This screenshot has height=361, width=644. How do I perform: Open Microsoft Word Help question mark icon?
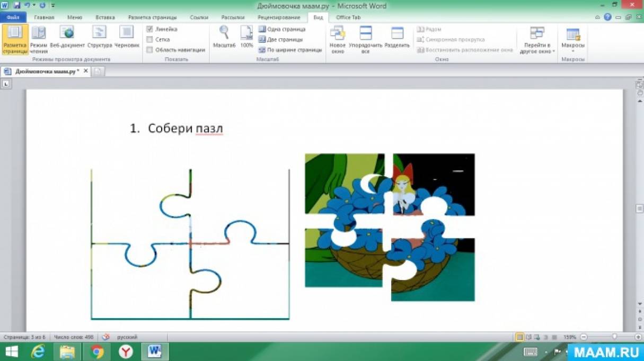[607, 17]
